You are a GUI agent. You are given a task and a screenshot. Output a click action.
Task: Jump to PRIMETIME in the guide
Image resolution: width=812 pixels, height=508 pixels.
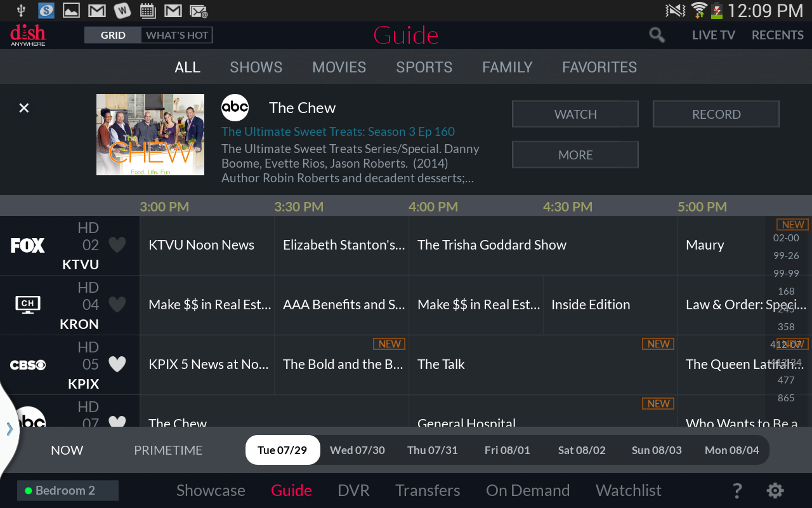click(168, 450)
